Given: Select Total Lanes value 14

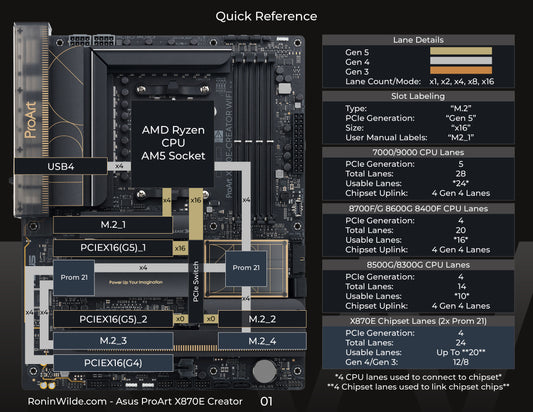Looking at the screenshot, I should [461, 287].
